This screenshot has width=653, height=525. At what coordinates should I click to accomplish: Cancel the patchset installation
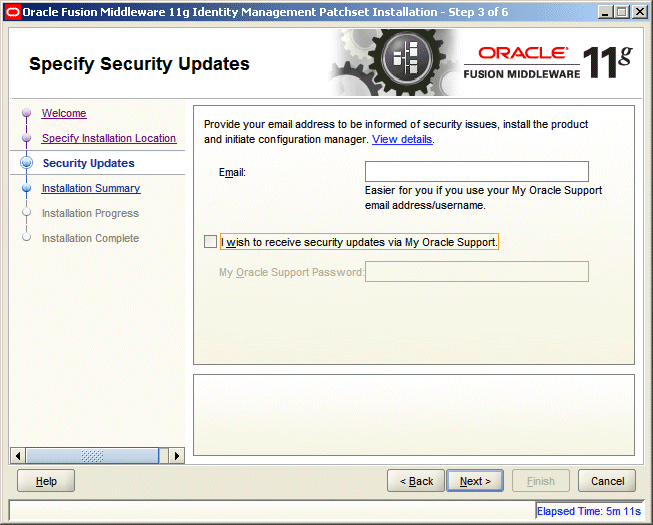coord(607,481)
